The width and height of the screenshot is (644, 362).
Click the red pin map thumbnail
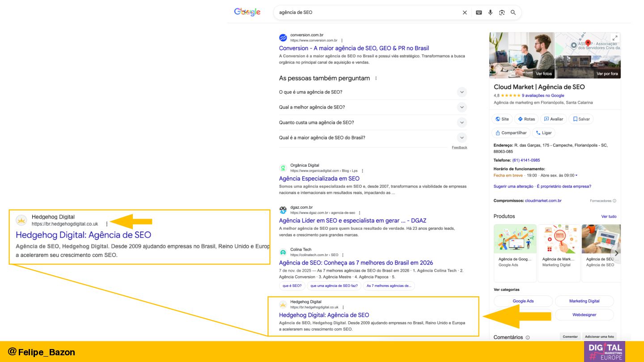click(x=588, y=44)
